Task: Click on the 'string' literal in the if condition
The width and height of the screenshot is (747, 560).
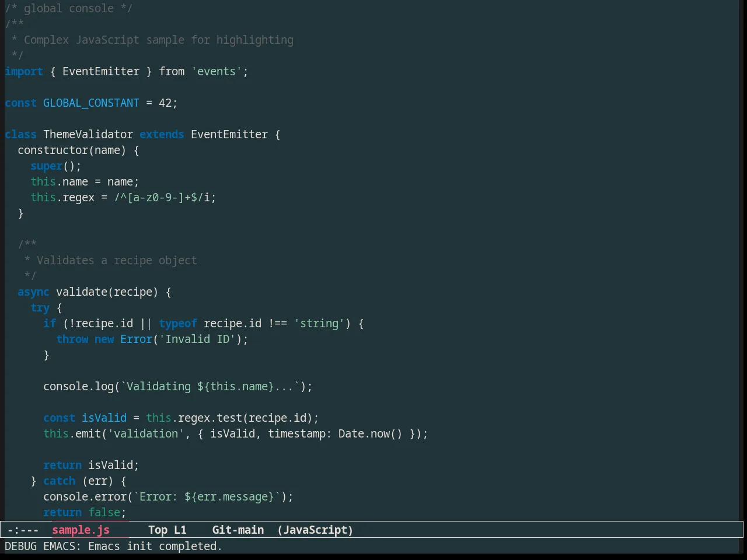Action: (x=319, y=323)
